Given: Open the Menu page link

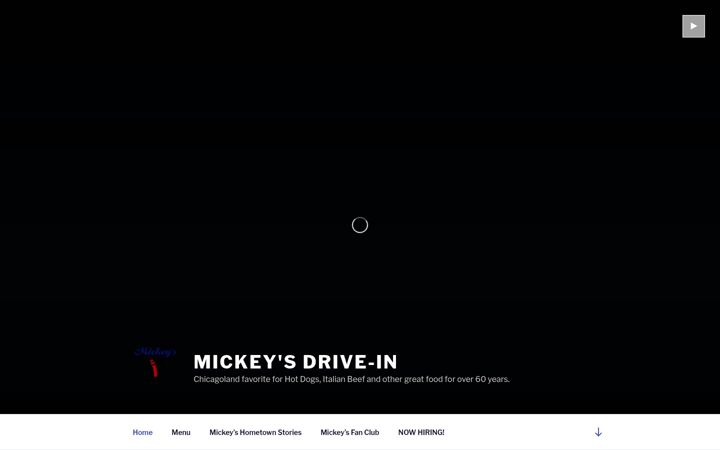Looking at the screenshot, I should tap(181, 432).
